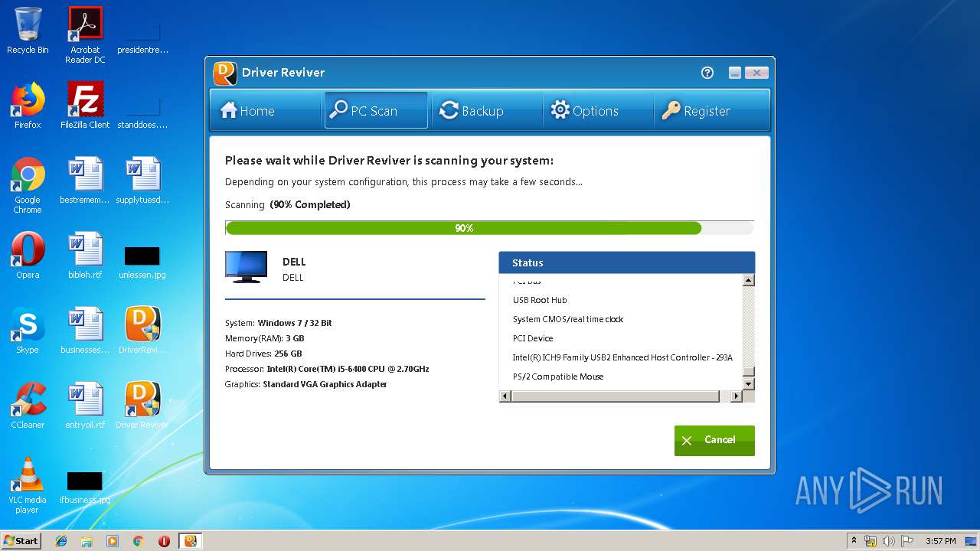Click the horizontal scrollbar left arrow
Screen dimensions: 980x551
(x=505, y=396)
